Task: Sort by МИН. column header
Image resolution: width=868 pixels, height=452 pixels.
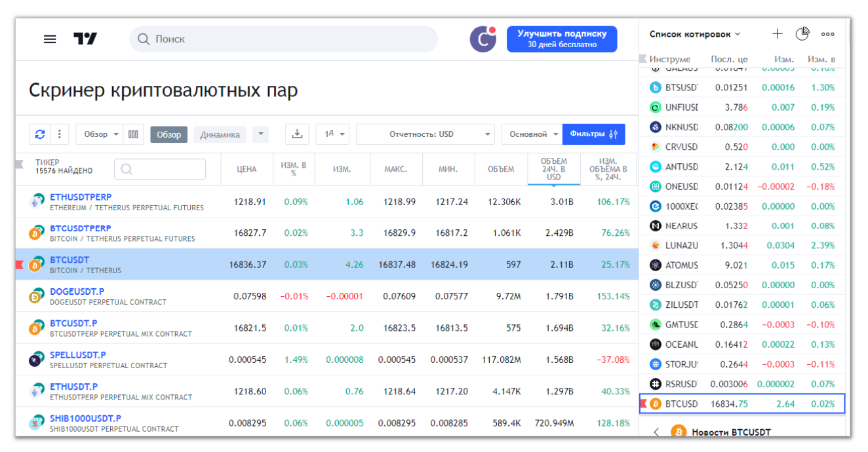Action: [448, 169]
